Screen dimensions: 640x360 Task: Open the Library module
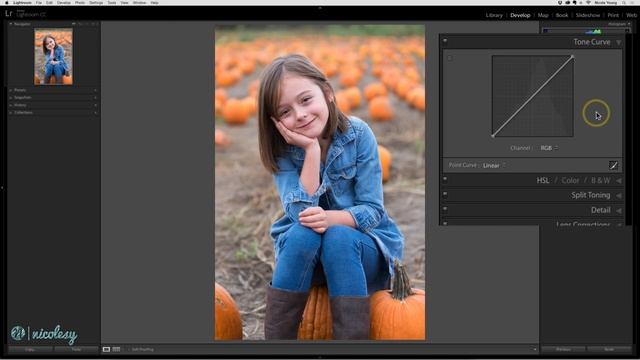click(x=494, y=15)
